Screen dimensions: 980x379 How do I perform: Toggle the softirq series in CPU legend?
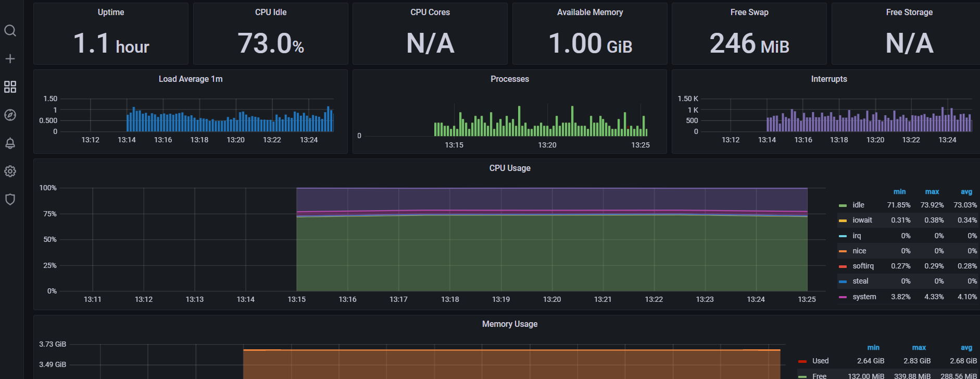863,266
